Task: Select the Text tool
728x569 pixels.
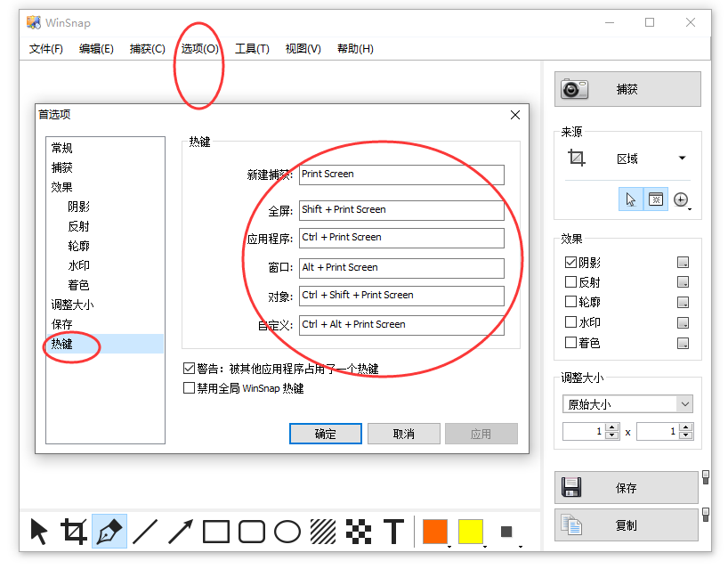Action: [393, 532]
